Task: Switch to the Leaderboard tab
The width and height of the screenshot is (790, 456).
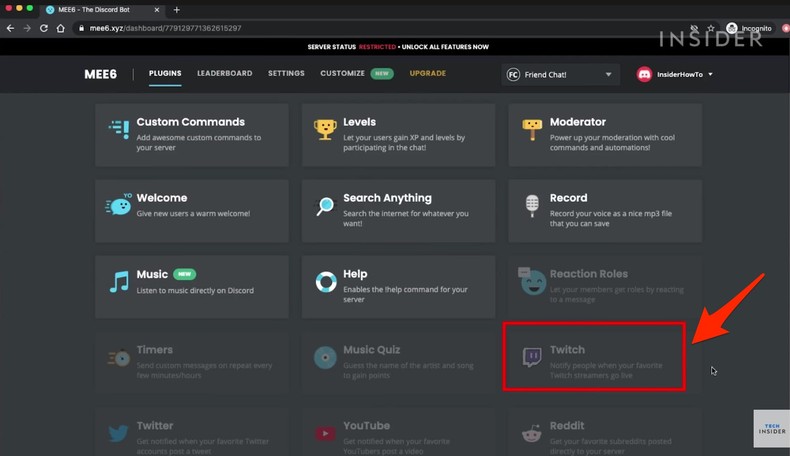Action: (224, 74)
